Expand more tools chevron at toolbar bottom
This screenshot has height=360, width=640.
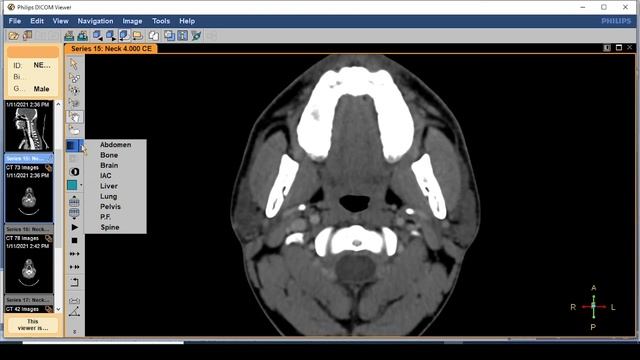pyautogui.click(x=74, y=332)
